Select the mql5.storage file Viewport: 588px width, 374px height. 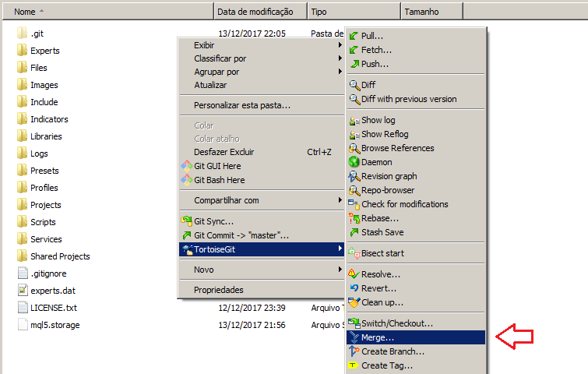49,325
